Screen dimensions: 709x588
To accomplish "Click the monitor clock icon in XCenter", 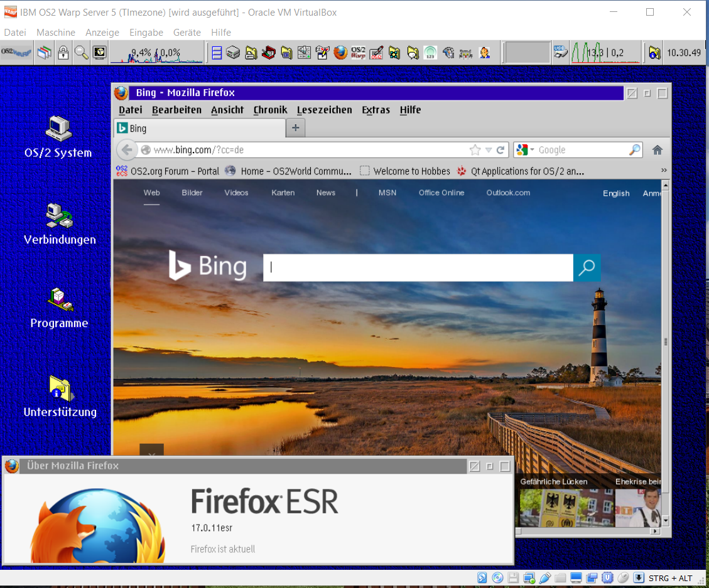I will (99, 53).
